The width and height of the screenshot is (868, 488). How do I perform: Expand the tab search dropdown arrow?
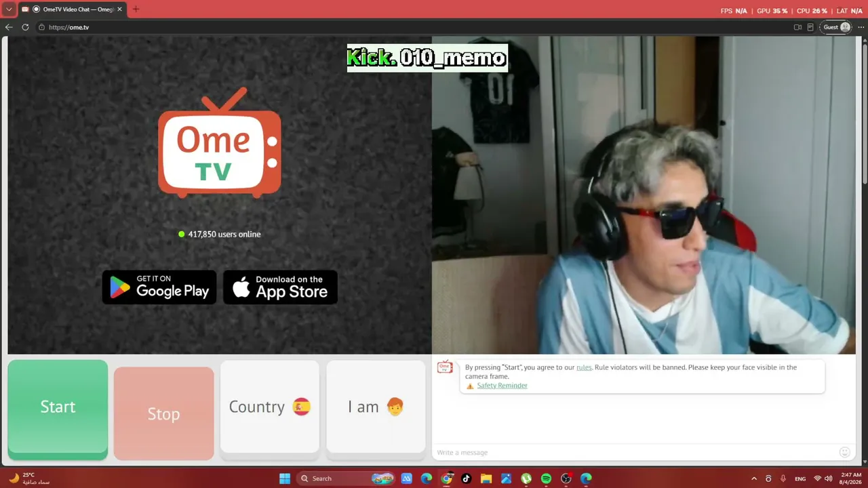[x=9, y=9]
